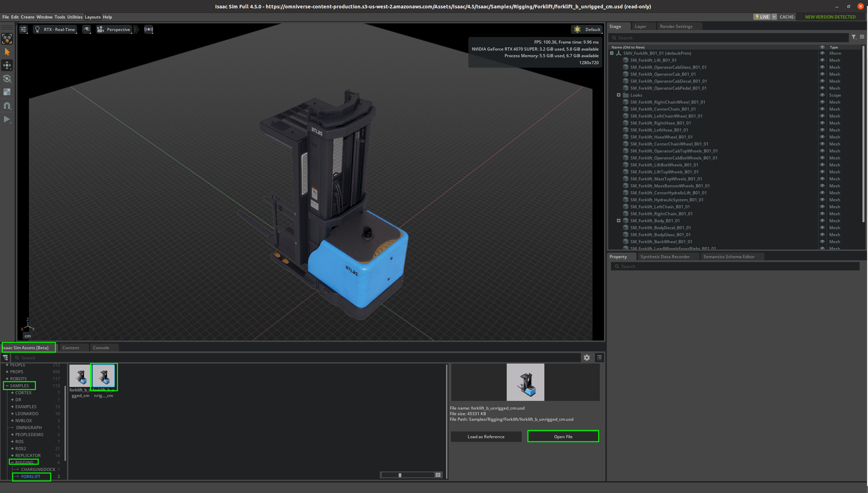
Task: Click Load as Reference button
Action: pos(486,436)
